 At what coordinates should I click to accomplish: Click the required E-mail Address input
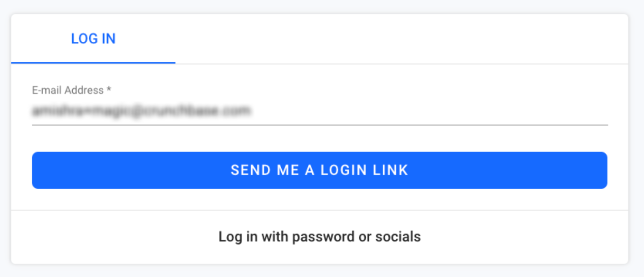tap(319, 111)
